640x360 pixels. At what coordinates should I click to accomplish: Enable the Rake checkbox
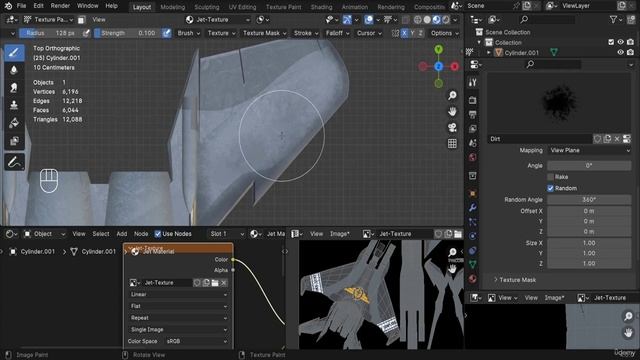(550, 177)
